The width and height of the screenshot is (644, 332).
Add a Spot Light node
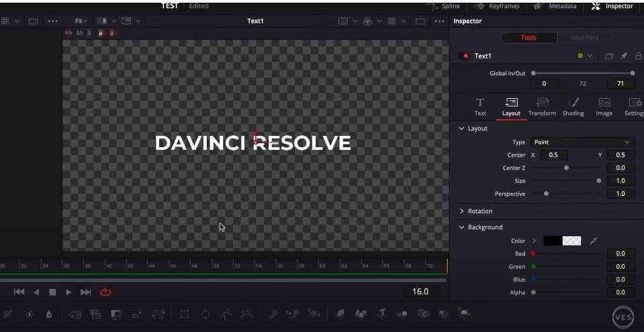[x=444, y=314]
